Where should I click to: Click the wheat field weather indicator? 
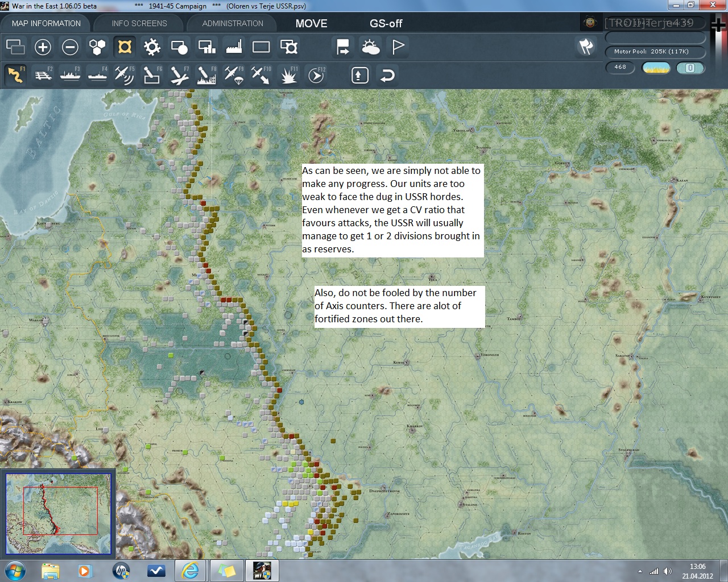[x=656, y=68]
